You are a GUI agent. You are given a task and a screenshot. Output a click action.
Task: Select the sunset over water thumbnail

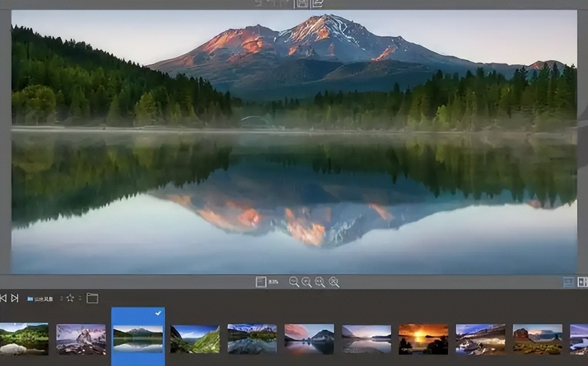point(423,339)
